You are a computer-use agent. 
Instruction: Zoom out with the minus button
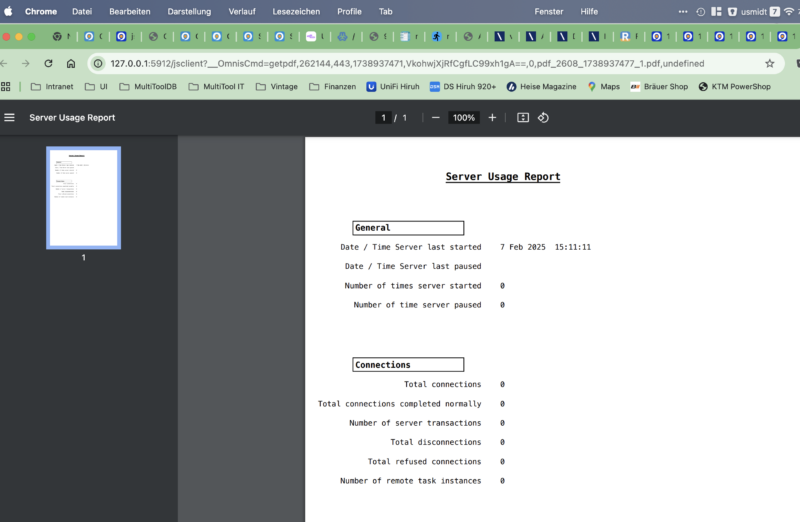pos(435,118)
